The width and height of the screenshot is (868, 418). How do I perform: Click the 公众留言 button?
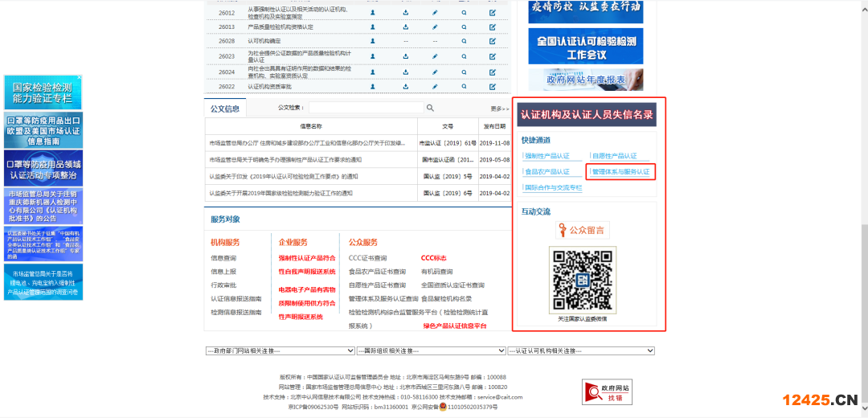click(x=583, y=230)
